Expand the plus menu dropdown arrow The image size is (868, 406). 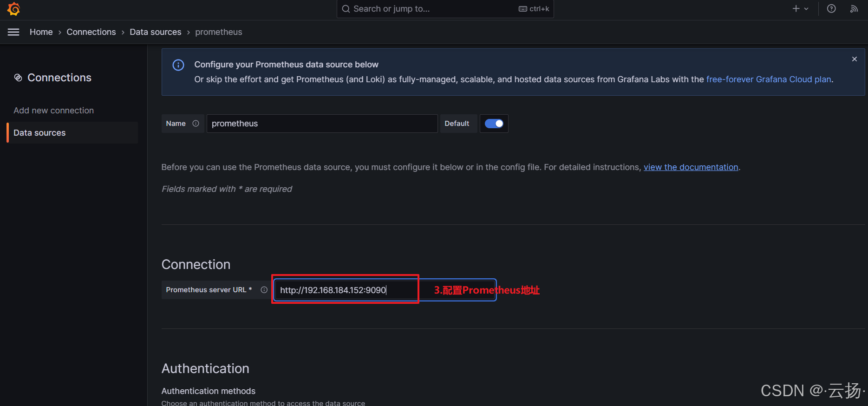point(806,9)
